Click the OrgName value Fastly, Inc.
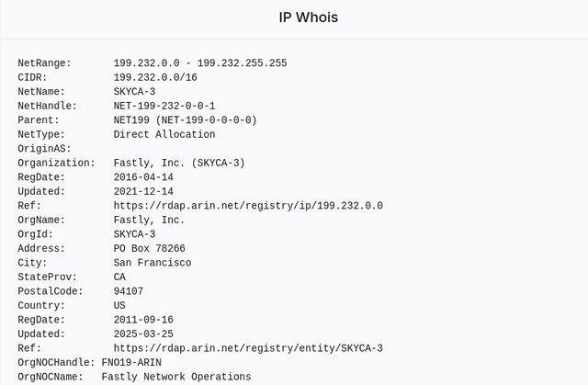The image size is (588, 385). click(x=149, y=220)
